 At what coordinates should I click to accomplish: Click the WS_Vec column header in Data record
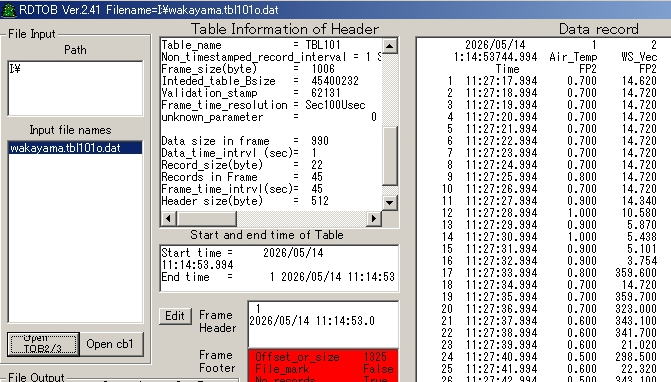coord(639,57)
